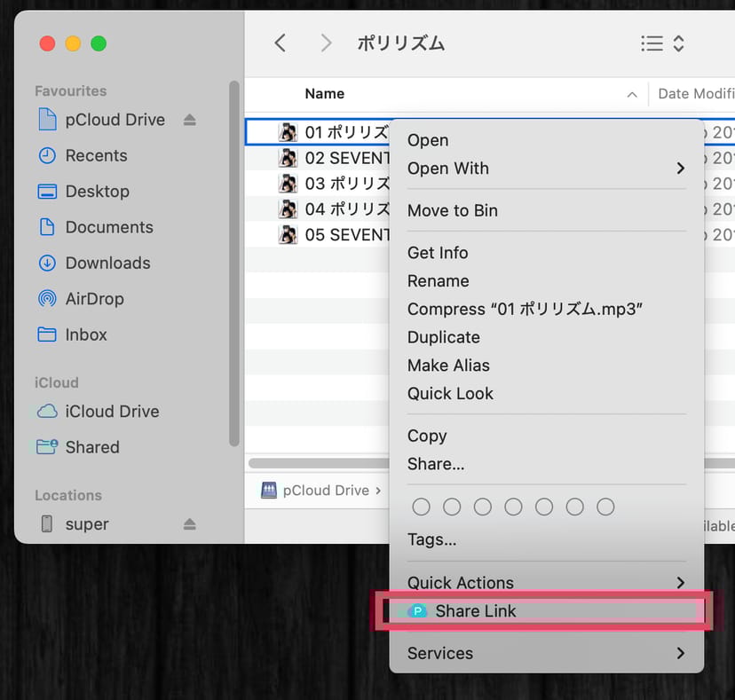735x700 pixels.
Task: Open the Downloads folder icon in sidebar
Action: 47,263
